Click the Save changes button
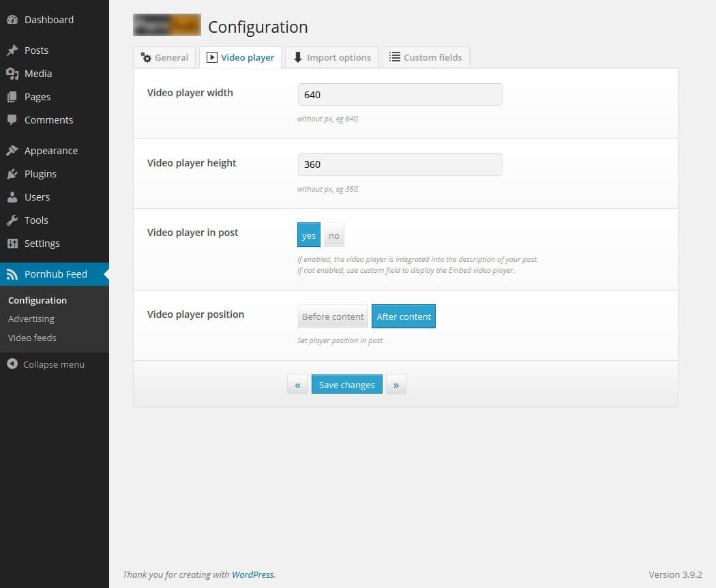 346,385
